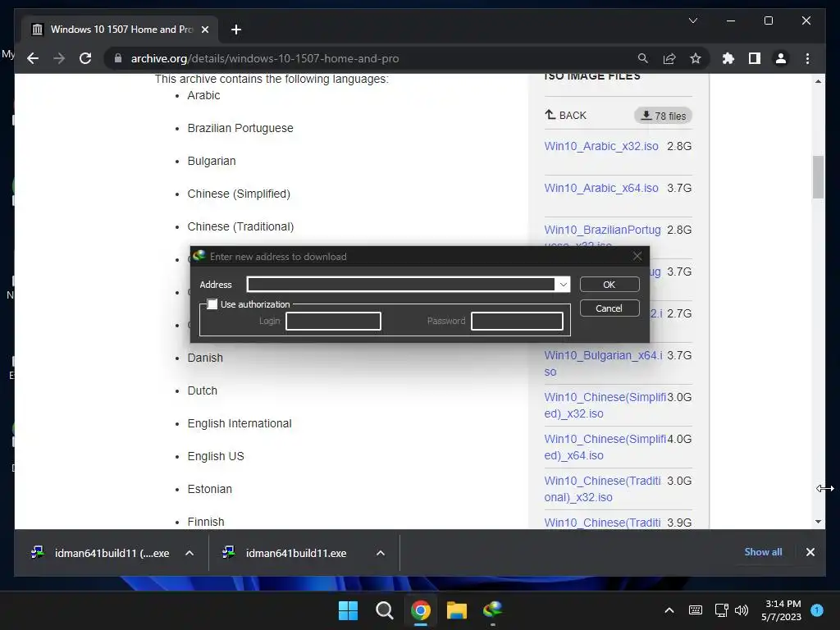Open Win10_Chinese(Simplified)_x64.iso link

click(605, 447)
